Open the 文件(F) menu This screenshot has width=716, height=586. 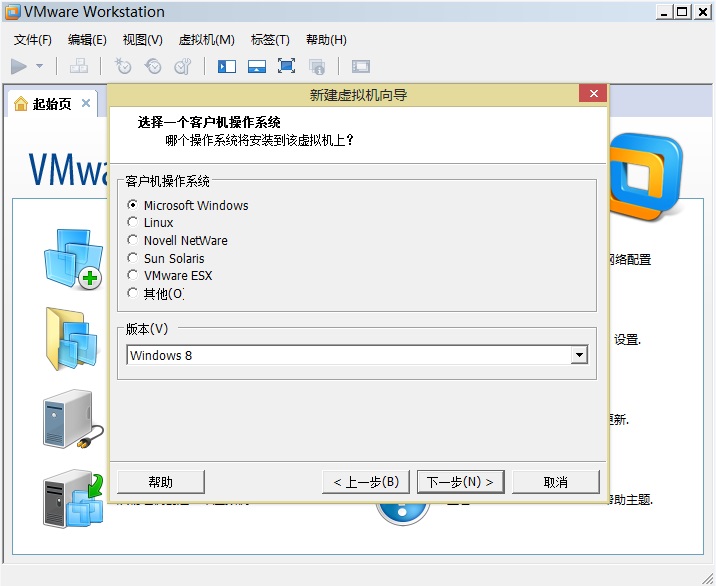[32, 40]
